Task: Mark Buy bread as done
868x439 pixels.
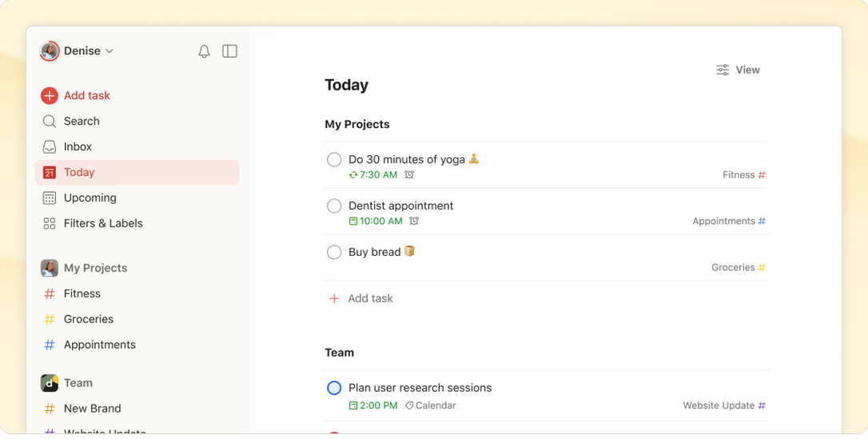Action: pyautogui.click(x=334, y=253)
